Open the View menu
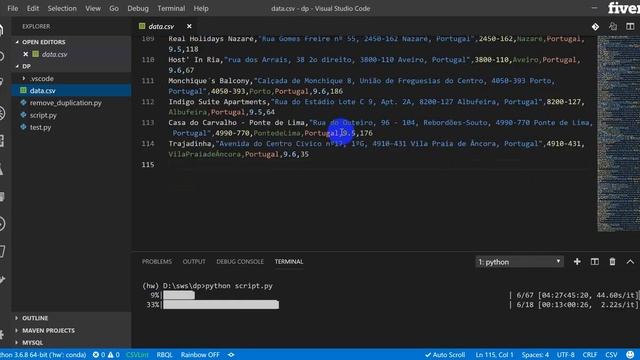The image size is (640, 360). (x=93, y=8)
